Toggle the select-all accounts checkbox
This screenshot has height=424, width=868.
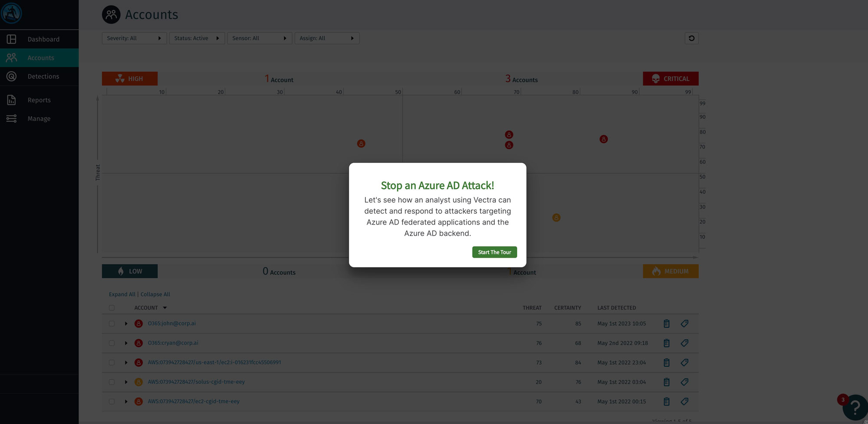click(112, 308)
